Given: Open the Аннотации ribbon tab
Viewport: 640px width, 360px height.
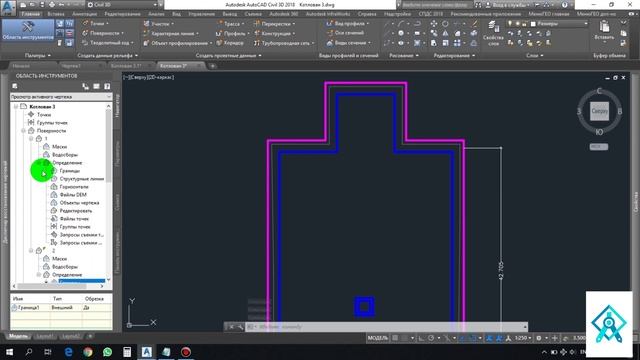Looking at the screenshot, I should tap(84, 14).
